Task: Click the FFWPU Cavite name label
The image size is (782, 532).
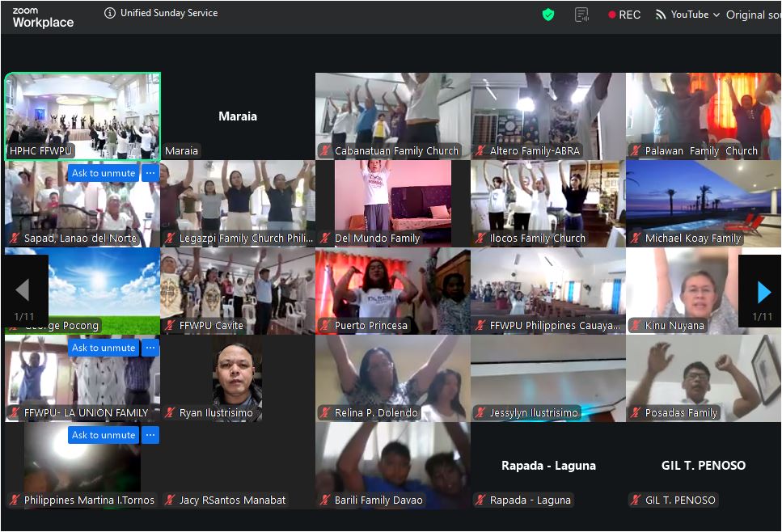Action: [211, 326]
